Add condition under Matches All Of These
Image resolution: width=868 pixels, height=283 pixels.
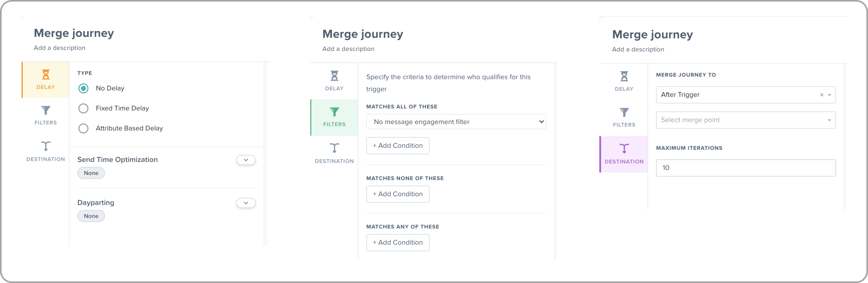pyautogui.click(x=398, y=145)
